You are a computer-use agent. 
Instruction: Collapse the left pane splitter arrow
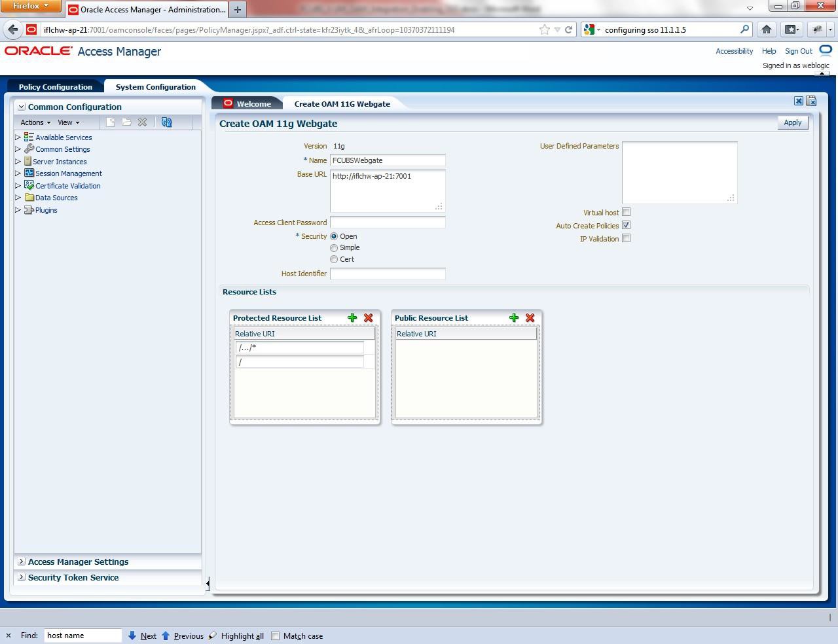click(208, 582)
